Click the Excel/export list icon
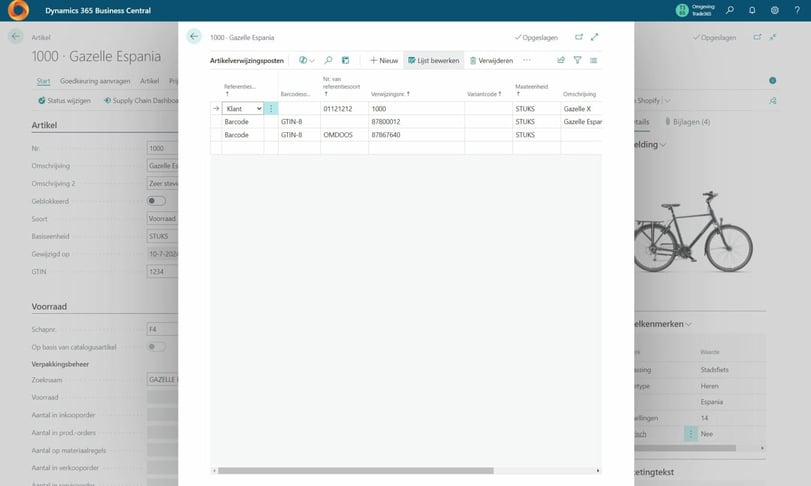The image size is (811, 486). (x=346, y=60)
